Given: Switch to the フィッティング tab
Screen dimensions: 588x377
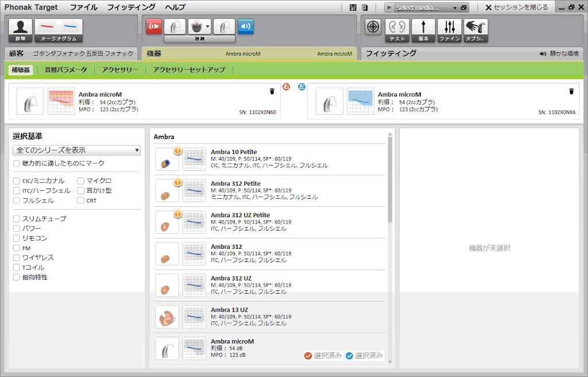Looking at the screenshot, I should [472, 53].
